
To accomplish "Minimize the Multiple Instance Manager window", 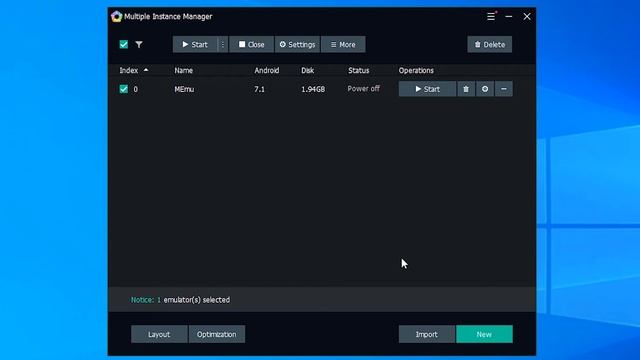I will point(509,17).
